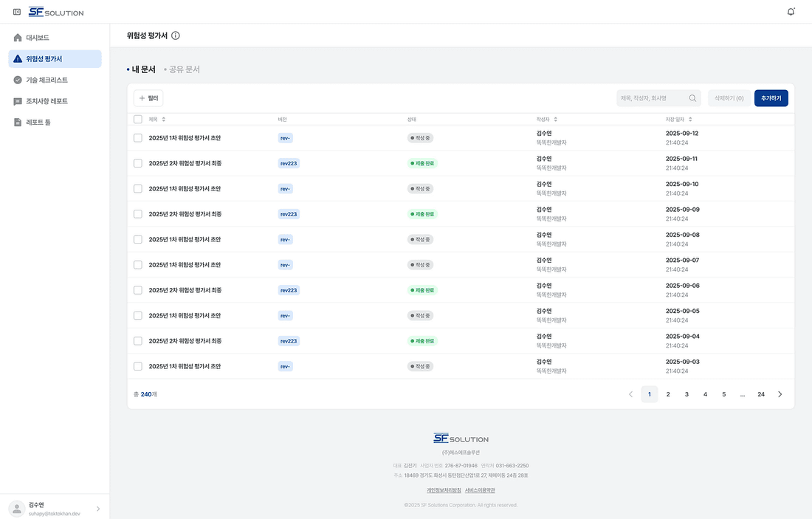Open the 서비스이용약관 footer link
Image resolution: width=812 pixels, height=519 pixels.
click(480, 490)
